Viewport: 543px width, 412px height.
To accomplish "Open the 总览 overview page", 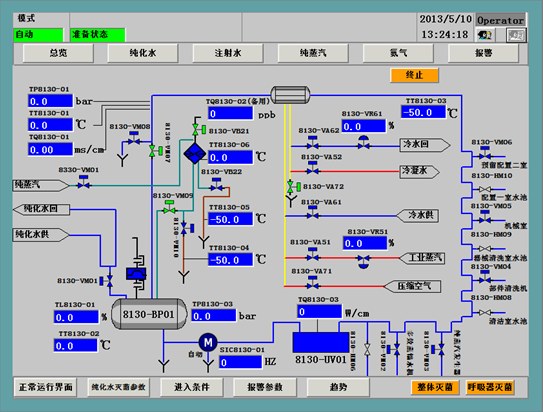I will pyautogui.click(x=58, y=53).
